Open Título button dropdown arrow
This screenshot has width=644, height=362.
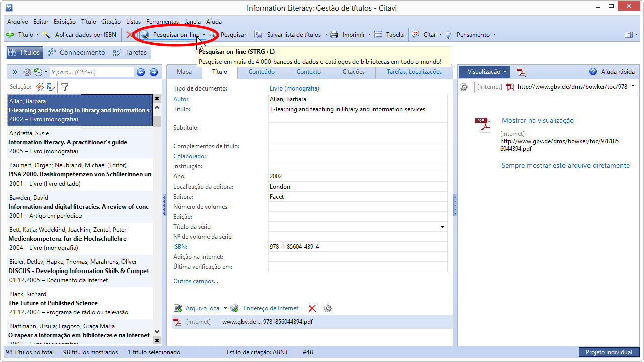point(37,35)
